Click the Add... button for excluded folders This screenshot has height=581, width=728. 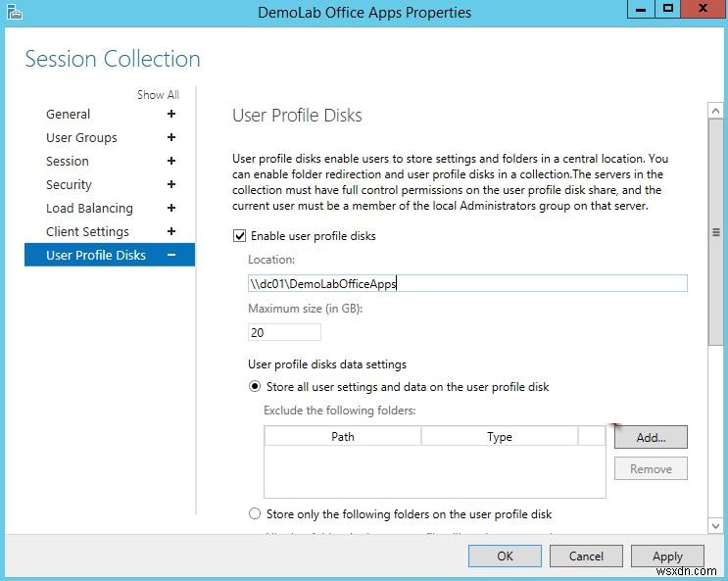coord(651,437)
